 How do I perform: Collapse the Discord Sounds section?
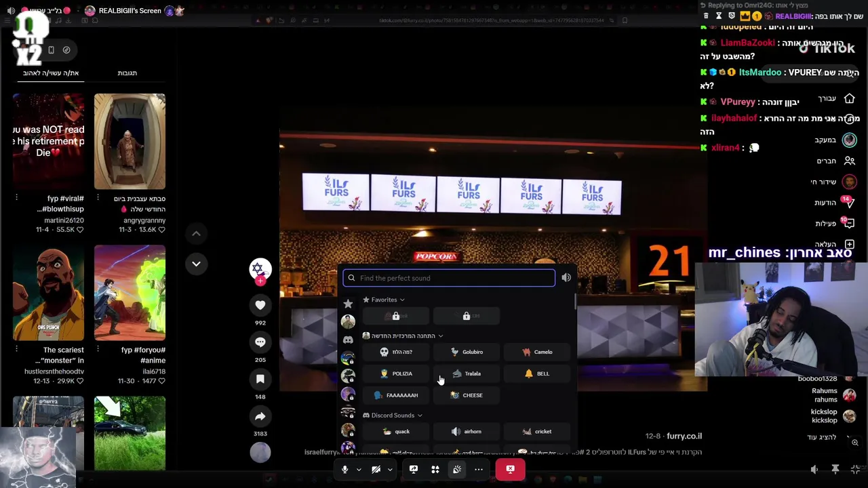(393, 415)
